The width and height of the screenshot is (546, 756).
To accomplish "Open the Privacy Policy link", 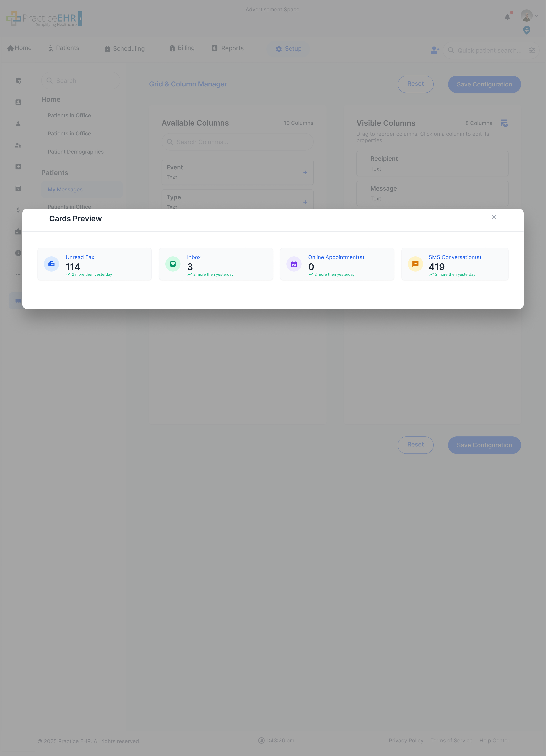I will click(406, 740).
